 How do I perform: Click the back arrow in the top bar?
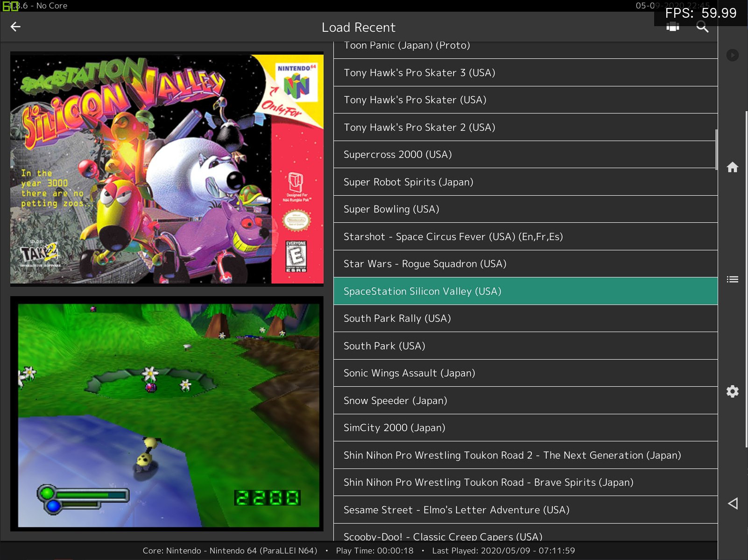coord(15,27)
